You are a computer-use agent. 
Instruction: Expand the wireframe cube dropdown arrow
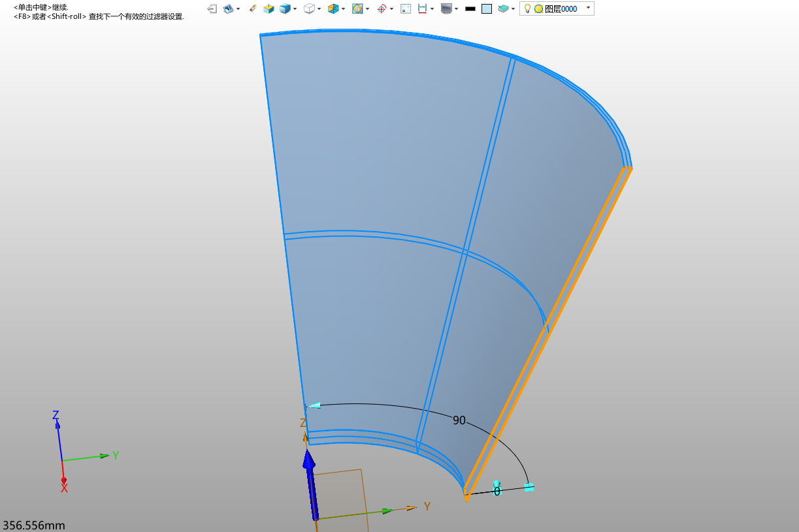coord(319,9)
